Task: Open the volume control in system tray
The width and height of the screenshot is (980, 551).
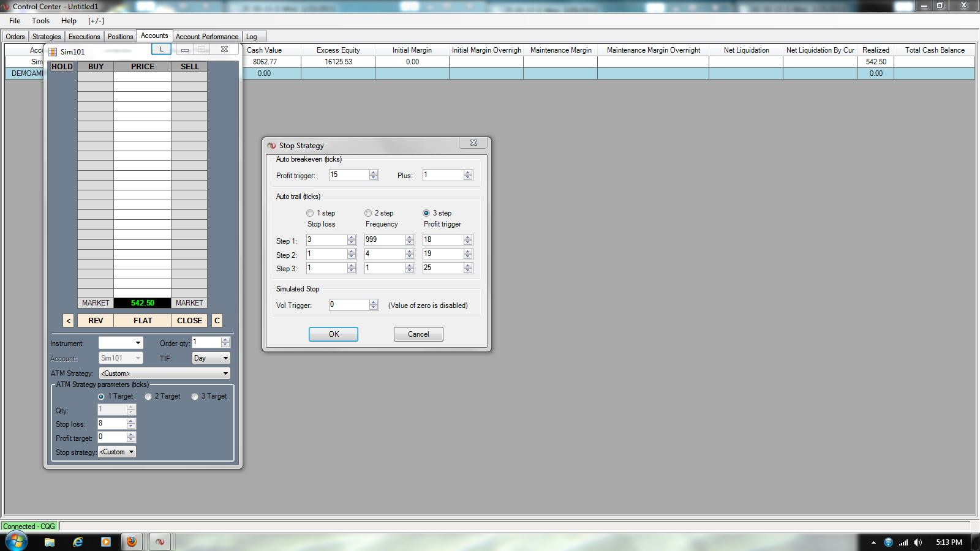Action: (x=918, y=542)
